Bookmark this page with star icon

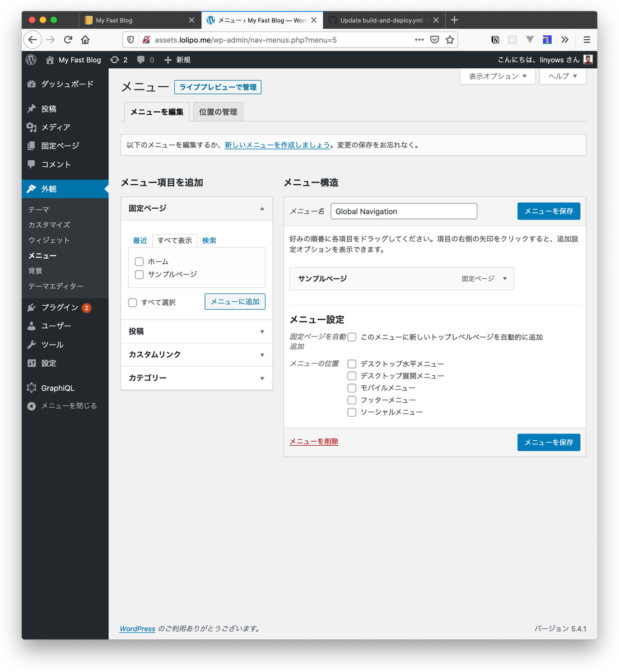coord(449,40)
